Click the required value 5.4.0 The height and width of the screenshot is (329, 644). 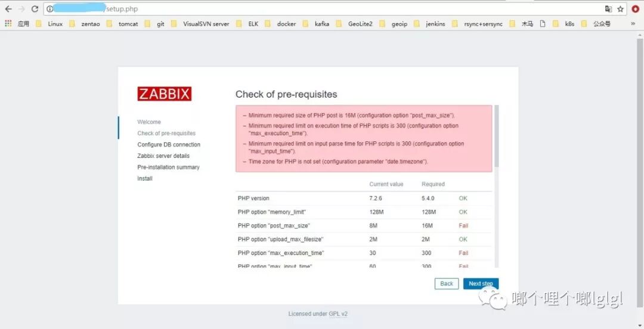tap(428, 198)
